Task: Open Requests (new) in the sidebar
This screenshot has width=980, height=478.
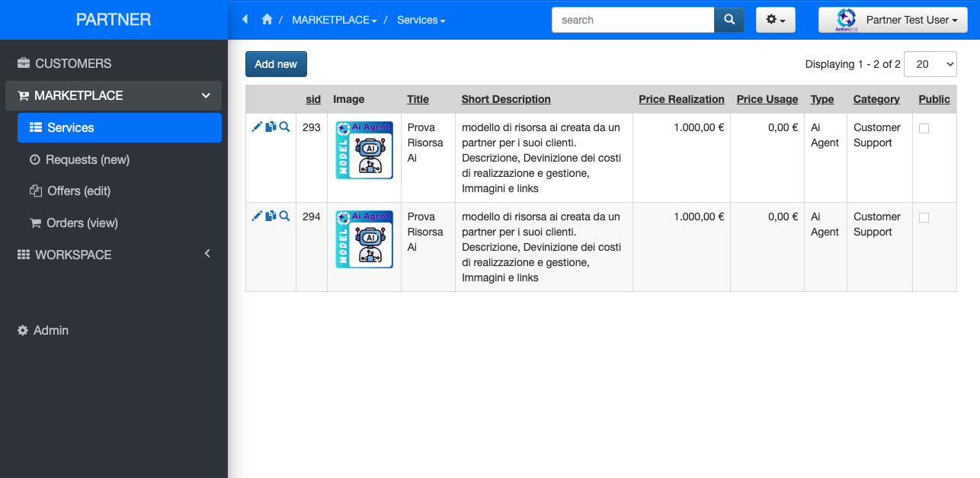Action: (120, 159)
